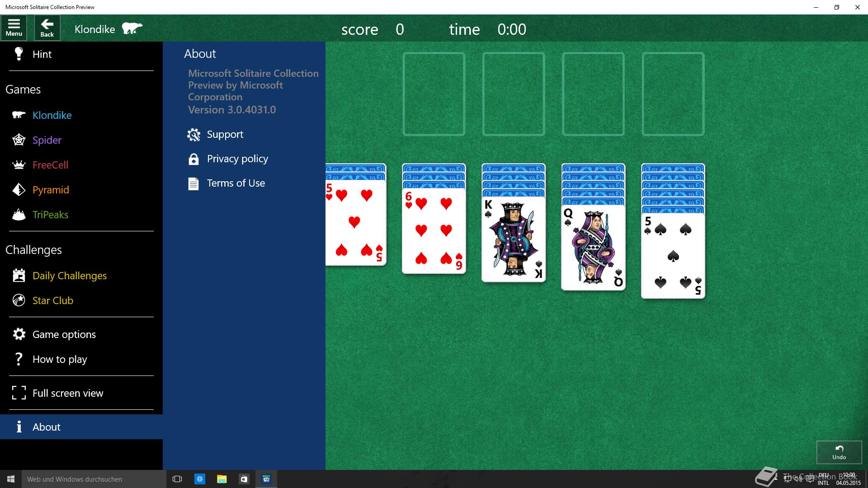Select Hint in the menu
868x488 pixels.
pos(81,54)
